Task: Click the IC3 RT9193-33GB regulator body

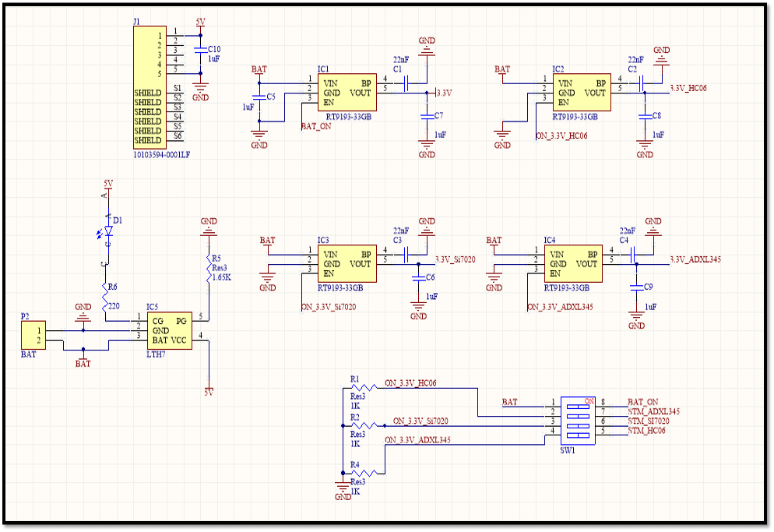Action: pyautogui.click(x=347, y=264)
